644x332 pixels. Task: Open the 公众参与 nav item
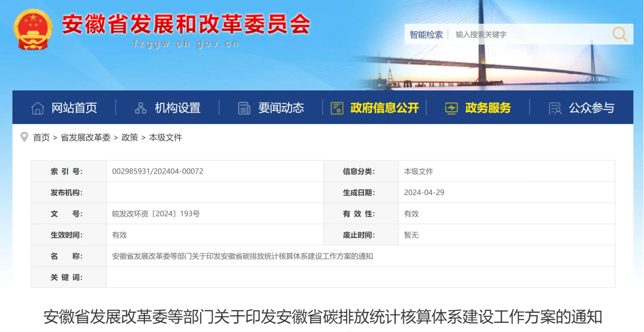[592, 108]
